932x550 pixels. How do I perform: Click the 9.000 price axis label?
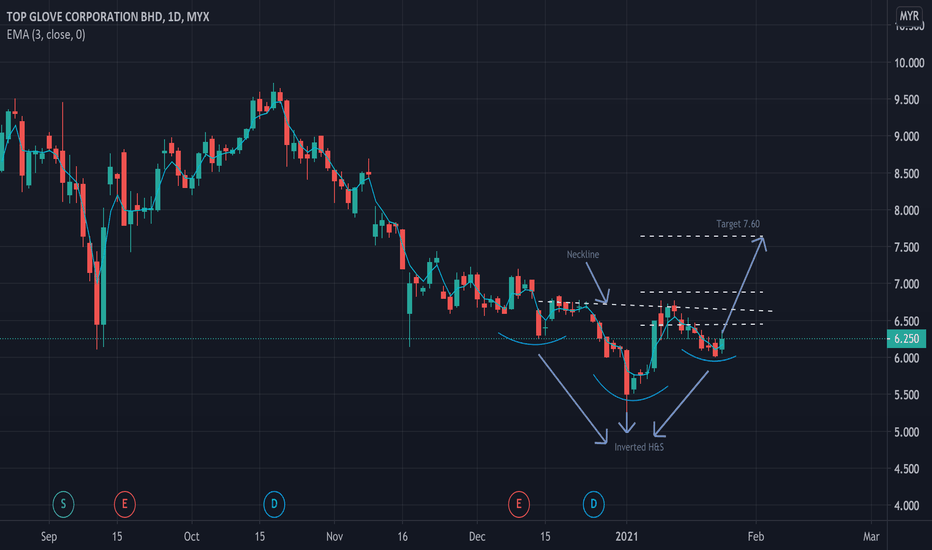point(909,137)
